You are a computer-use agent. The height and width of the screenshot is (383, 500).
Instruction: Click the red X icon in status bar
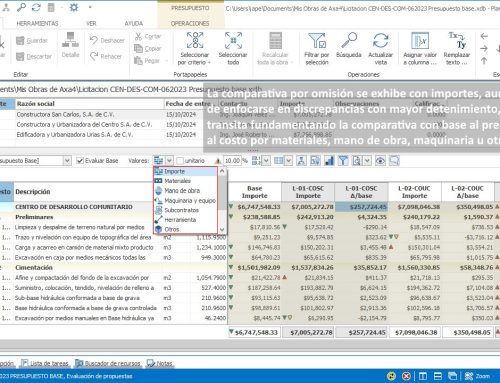coord(406,376)
